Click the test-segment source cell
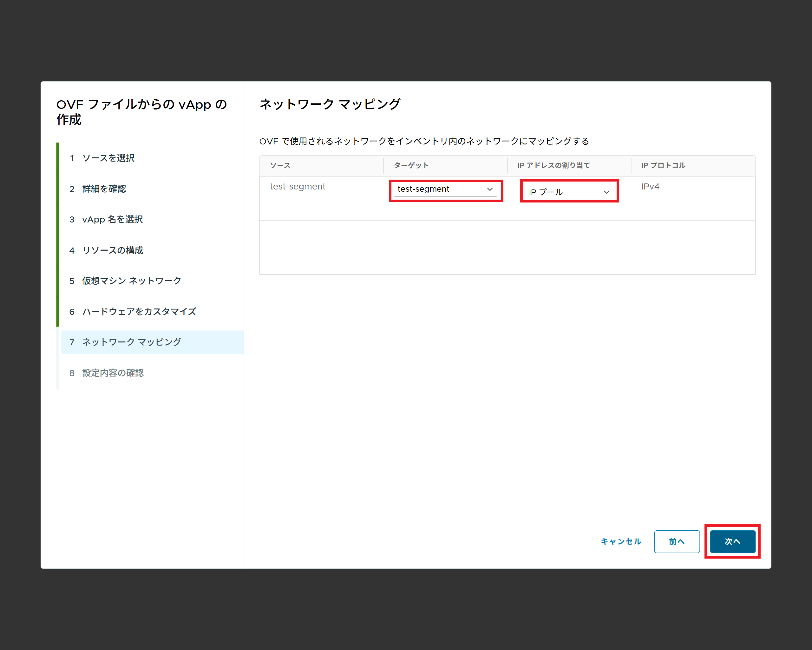This screenshot has width=812, height=650. point(298,187)
